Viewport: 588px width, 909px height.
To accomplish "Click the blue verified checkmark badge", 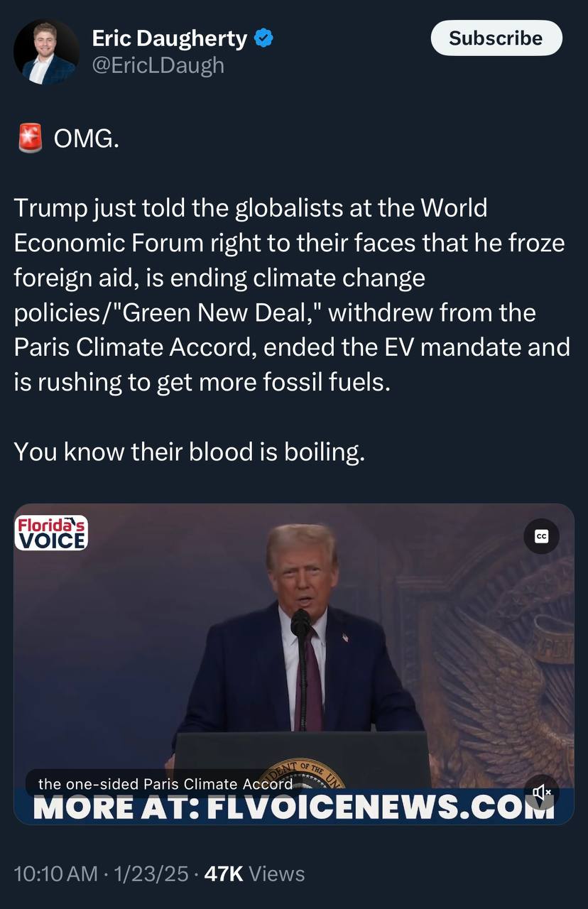I will pos(263,39).
